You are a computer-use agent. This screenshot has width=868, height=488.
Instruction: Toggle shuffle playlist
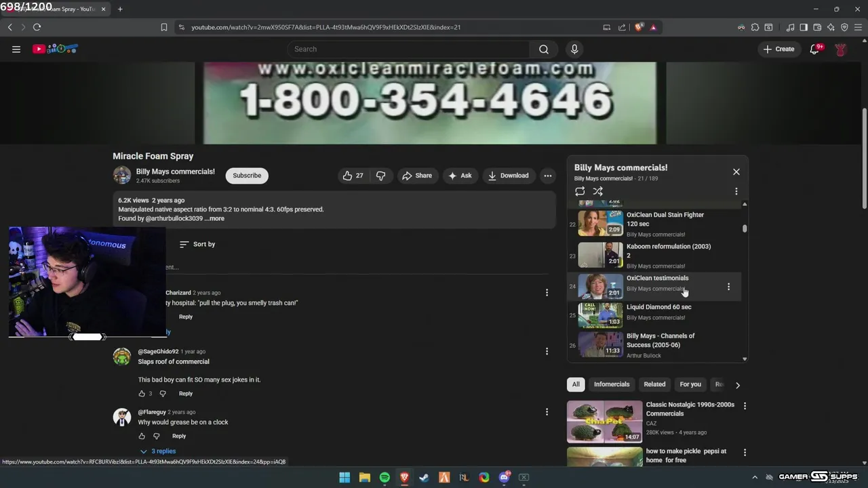[597, 191]
